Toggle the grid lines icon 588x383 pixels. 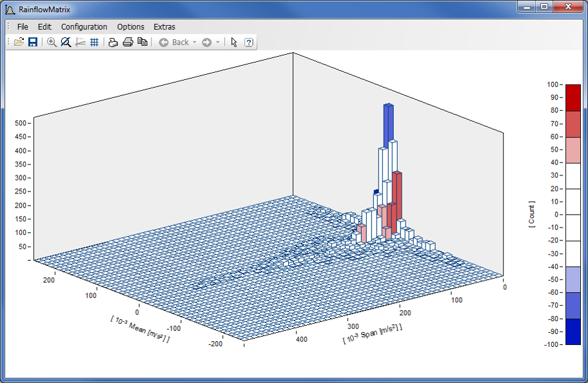[94, 42]
